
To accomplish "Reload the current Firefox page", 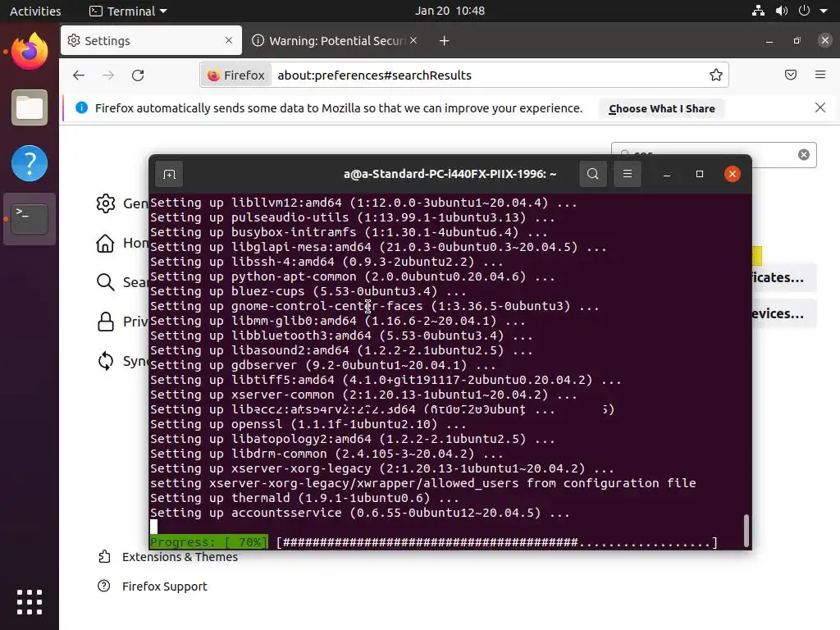I will (x=138, y=75).
